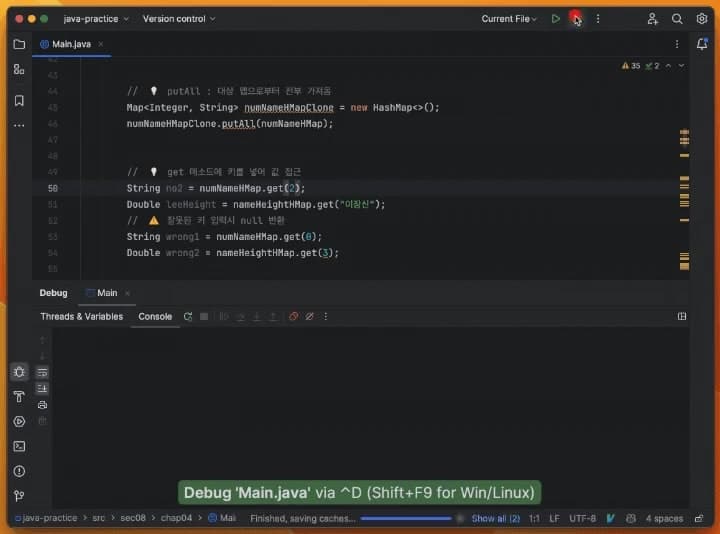Viewport: 720px width, 534px height.
Task: Switch to Threads & Variables tab
Action: pos(82,316)
